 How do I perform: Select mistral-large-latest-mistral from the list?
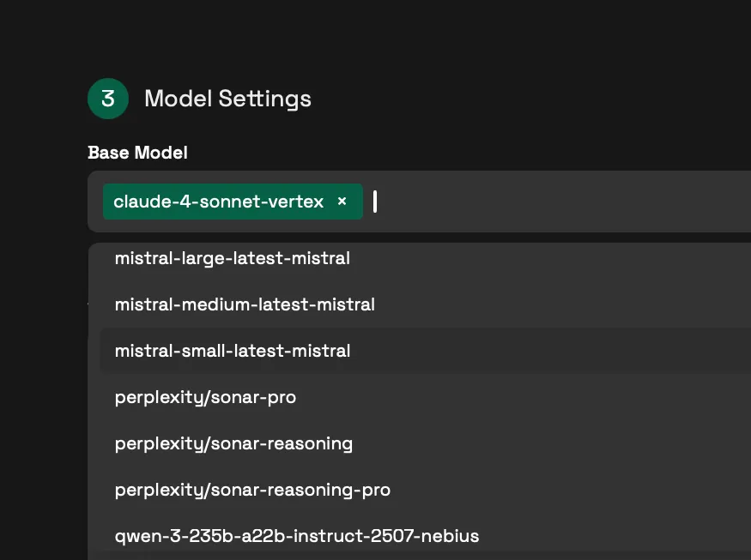(x=232, y=257)
